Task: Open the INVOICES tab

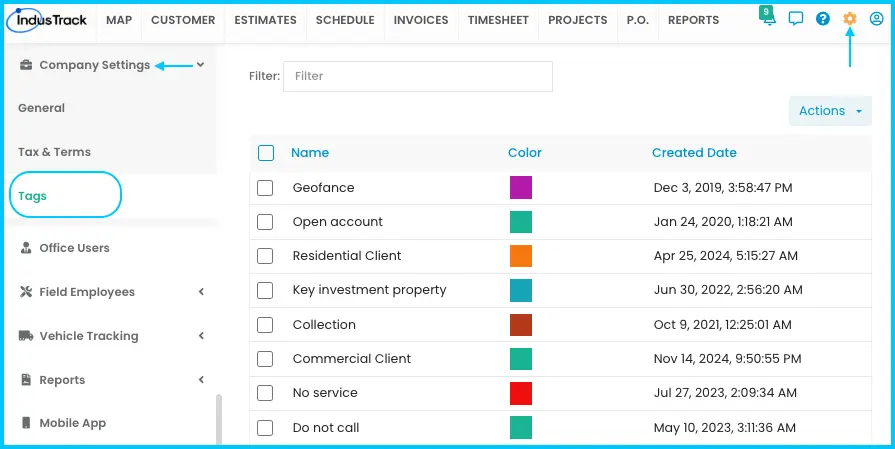Action: click(421, 21)
